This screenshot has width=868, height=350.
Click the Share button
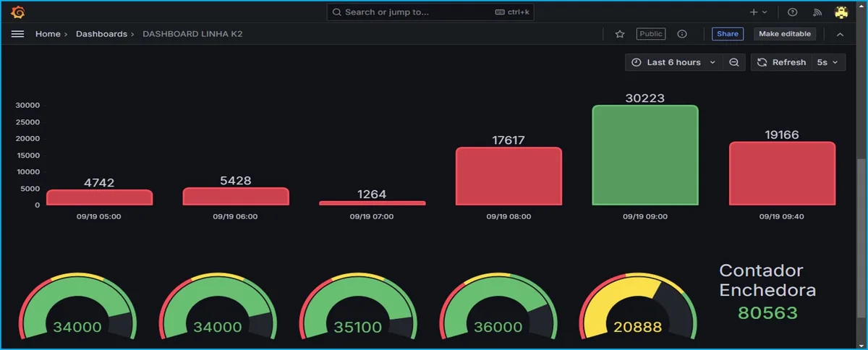[x=728, y=34]
